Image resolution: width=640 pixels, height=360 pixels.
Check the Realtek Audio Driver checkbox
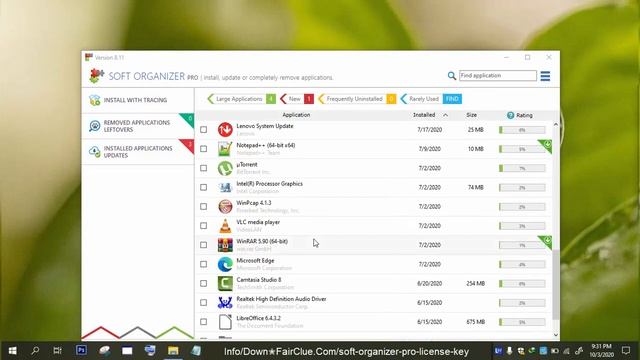coord(204,302)
